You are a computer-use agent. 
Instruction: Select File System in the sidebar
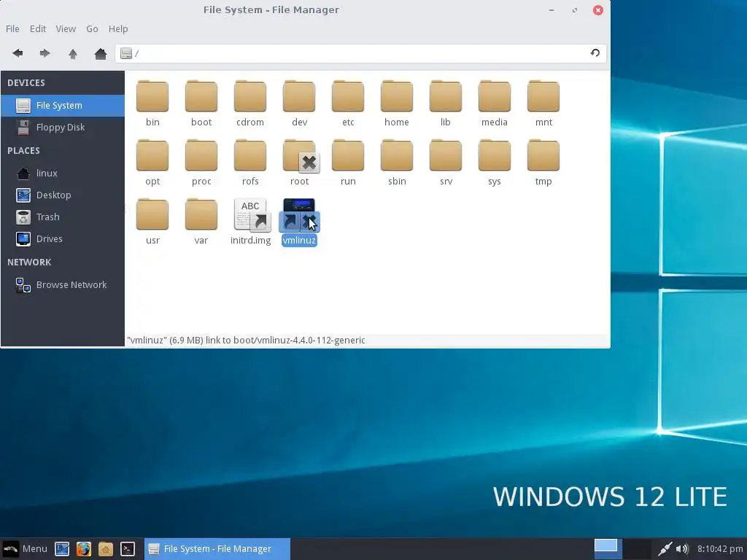tap(63, 105)
